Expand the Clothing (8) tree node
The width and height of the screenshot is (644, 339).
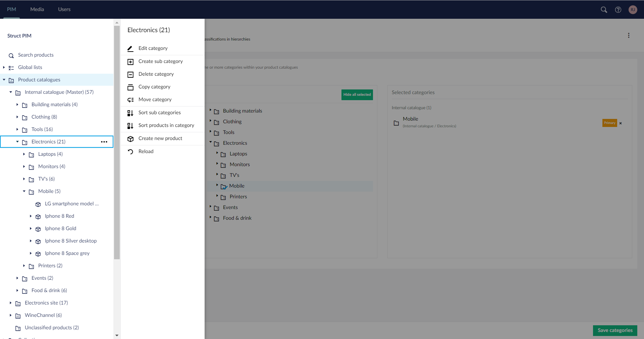(x=17, y=117)
